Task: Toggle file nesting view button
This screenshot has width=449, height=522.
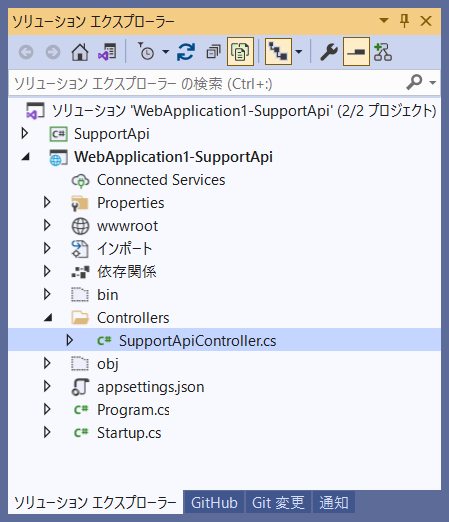Action: 278,52
